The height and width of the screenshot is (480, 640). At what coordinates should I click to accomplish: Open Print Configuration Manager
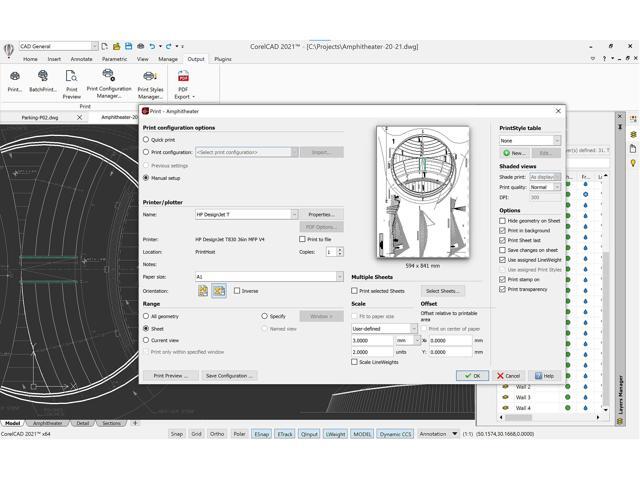pyautogui.click(x=109, y=84)
